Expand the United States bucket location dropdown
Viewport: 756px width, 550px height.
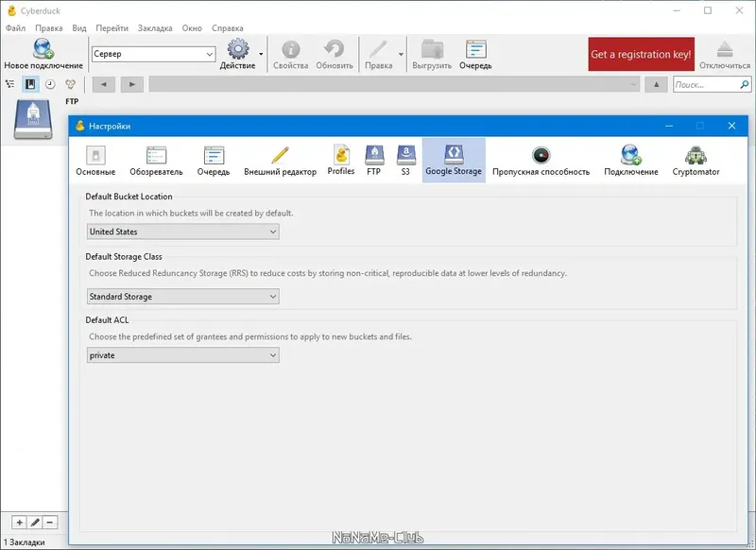(183, 232)
